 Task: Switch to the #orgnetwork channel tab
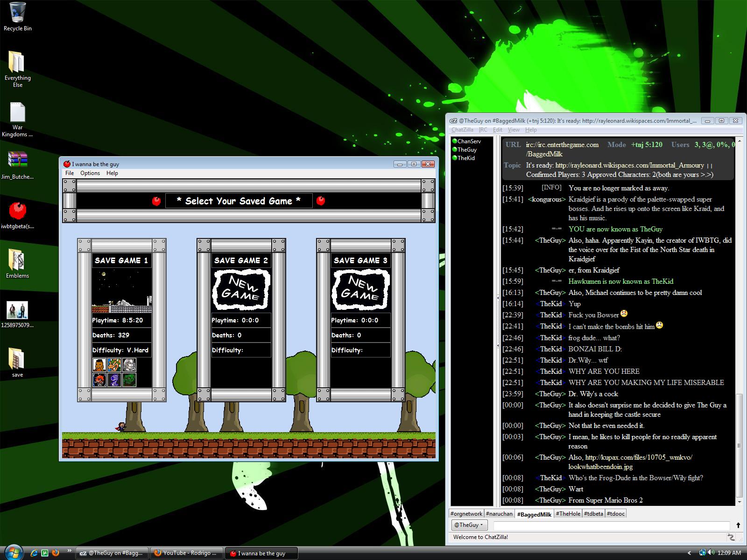[466, 514]
